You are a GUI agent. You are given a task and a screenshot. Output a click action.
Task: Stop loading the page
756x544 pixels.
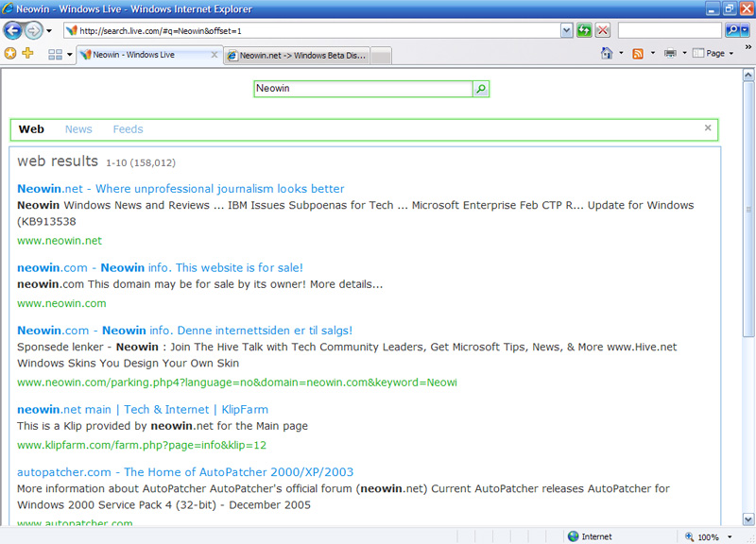[x=603, y=30]
